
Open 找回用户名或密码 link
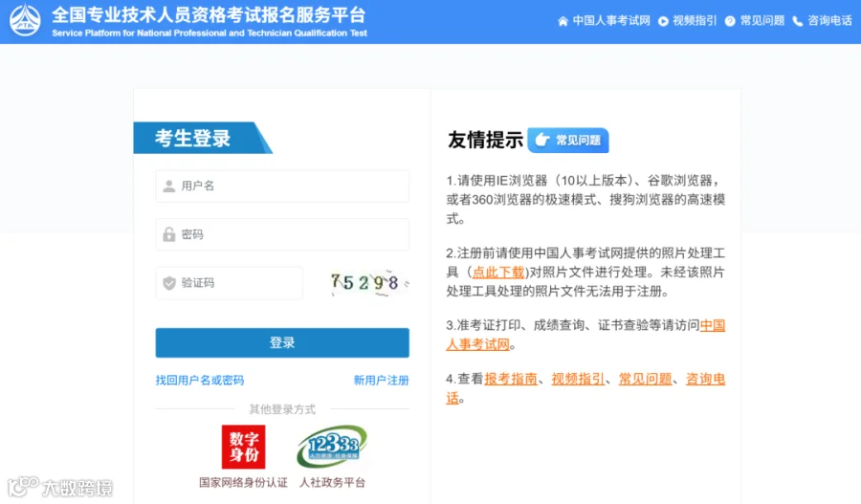coord(200,380)
